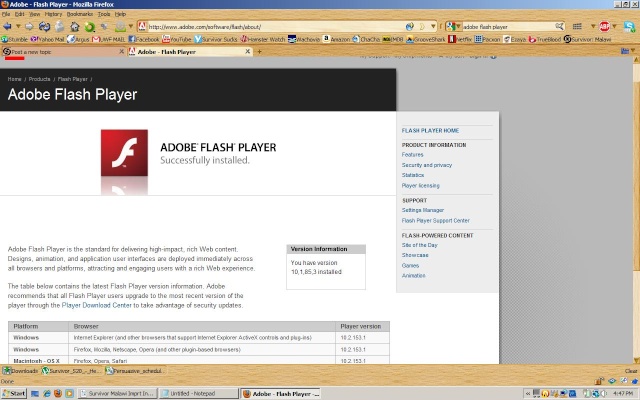Viewport: 640px width, 400px height.
Task: Open the Player licensing link
Action: click(x=420, y=185)
